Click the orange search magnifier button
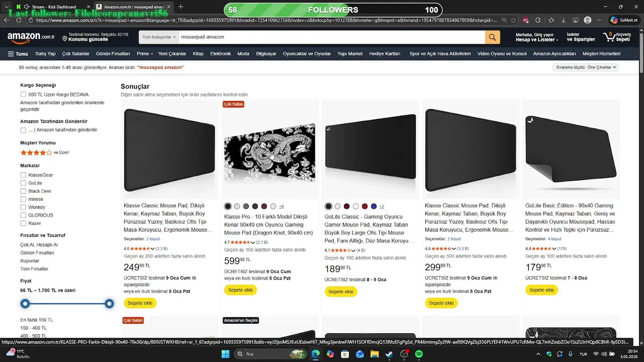The image size is (644, 362). [x=492, y=37]
